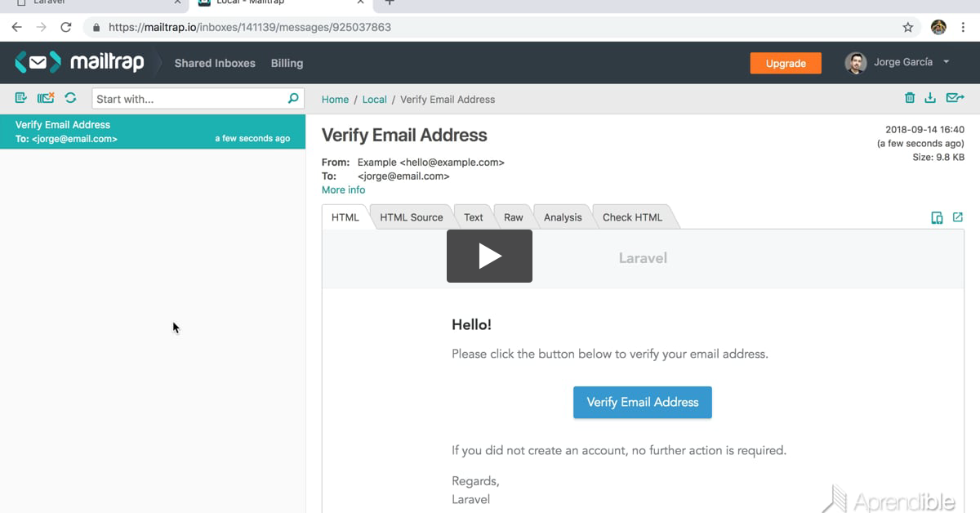The height and width of the screenshot is (513, 980).
Task: Click the sender 'Example <hello@example.com>' text
Action: click(x=430, y=162)
